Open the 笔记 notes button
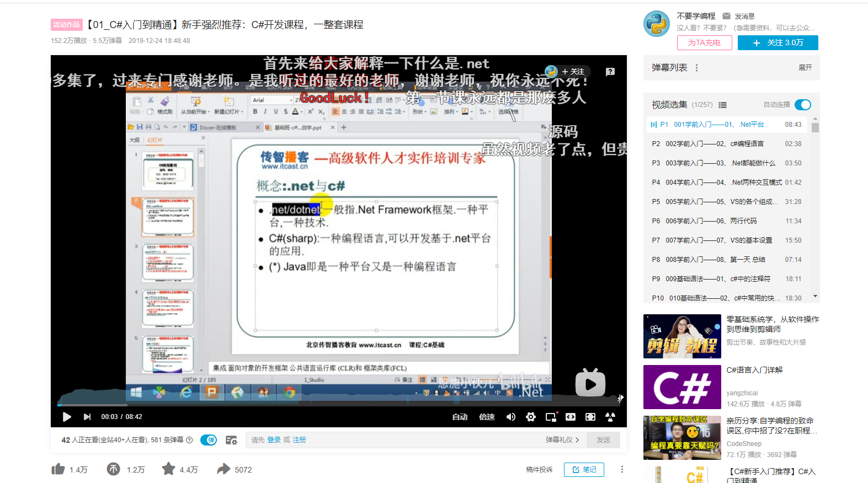Screen dimensions: 868x483 coord(584,470)
